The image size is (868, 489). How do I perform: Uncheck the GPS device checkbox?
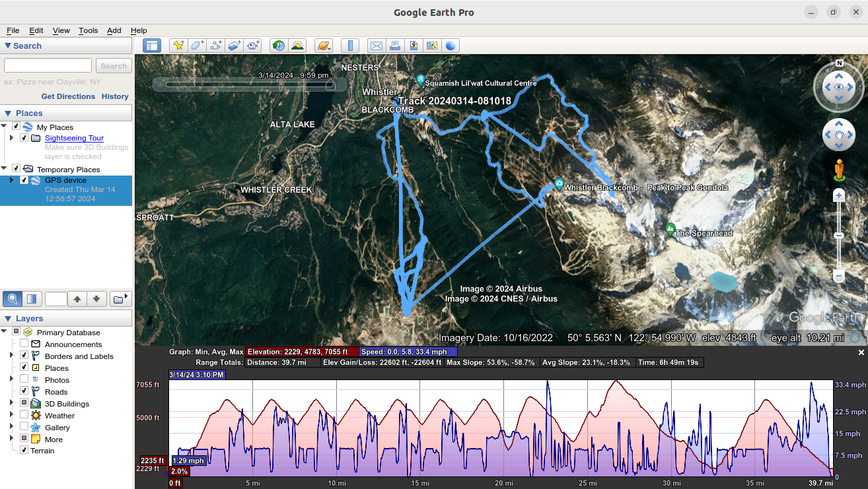click(x=24, y=180)
